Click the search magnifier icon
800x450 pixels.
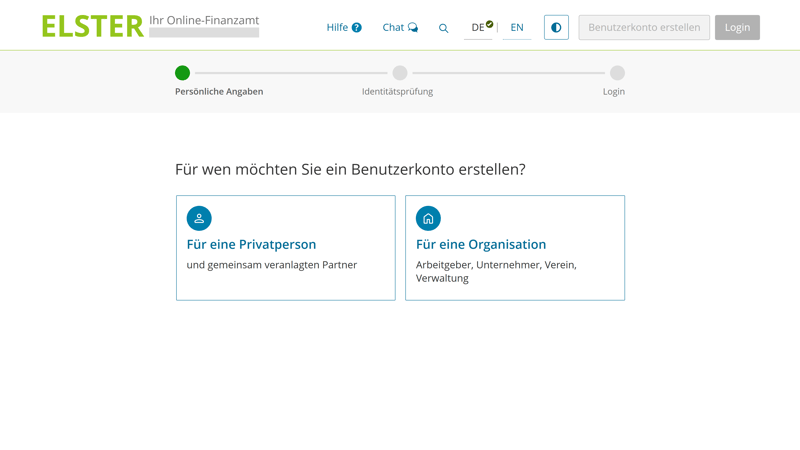tap(444, 28)
